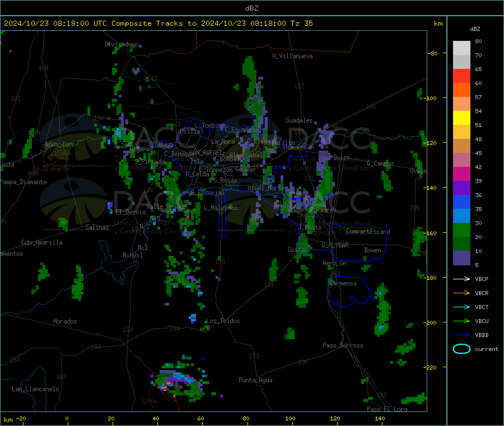This screenshot has height=426, width=504.
Task: Click the VBCP legend label
Action: (x=482, y=279)
